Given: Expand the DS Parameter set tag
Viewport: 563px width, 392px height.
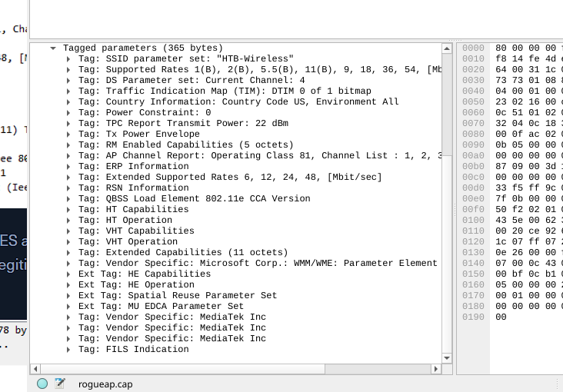Looking at the screenshot, I should [68, 81].
